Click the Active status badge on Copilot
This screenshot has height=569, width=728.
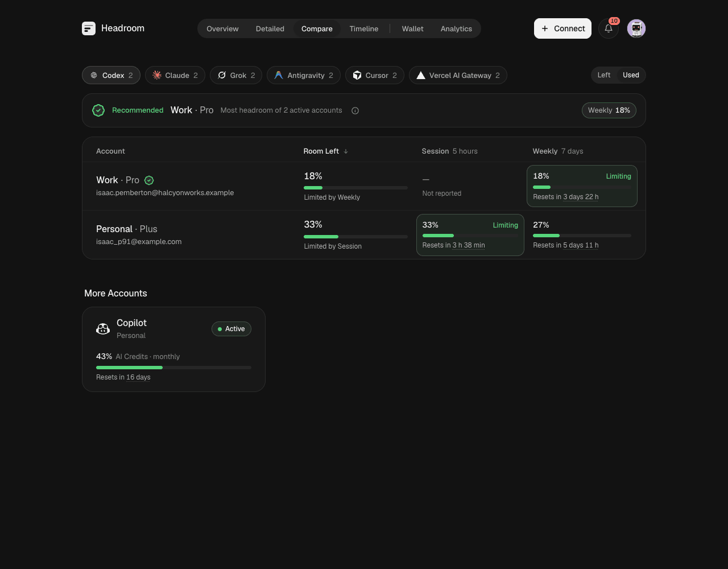pyautogui.click(x=231, y=329)
